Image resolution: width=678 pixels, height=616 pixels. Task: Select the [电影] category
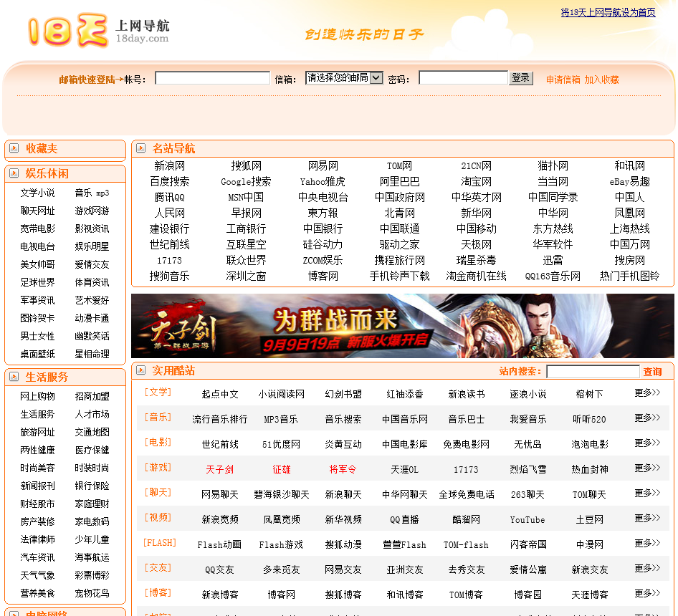[158, 442]
